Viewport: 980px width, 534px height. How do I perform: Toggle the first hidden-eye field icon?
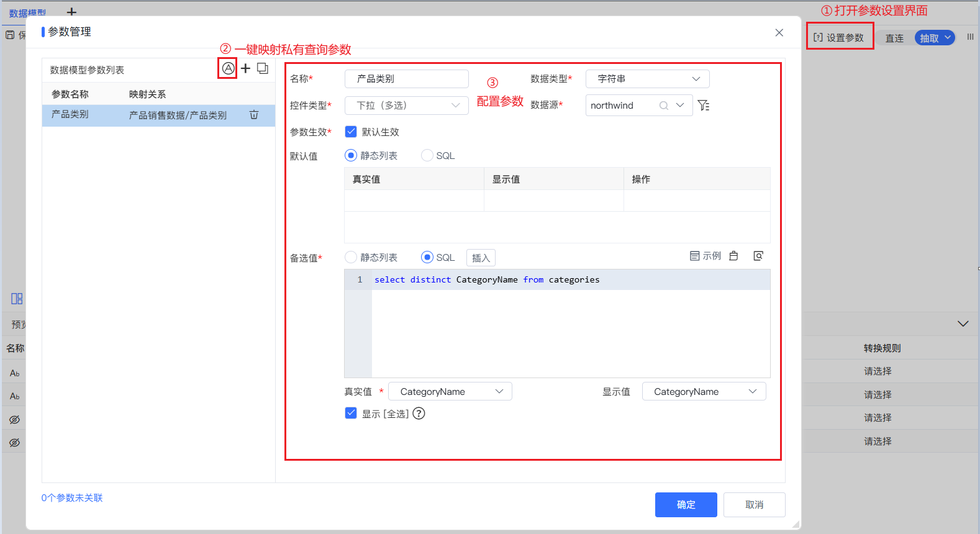pos(15,420)
